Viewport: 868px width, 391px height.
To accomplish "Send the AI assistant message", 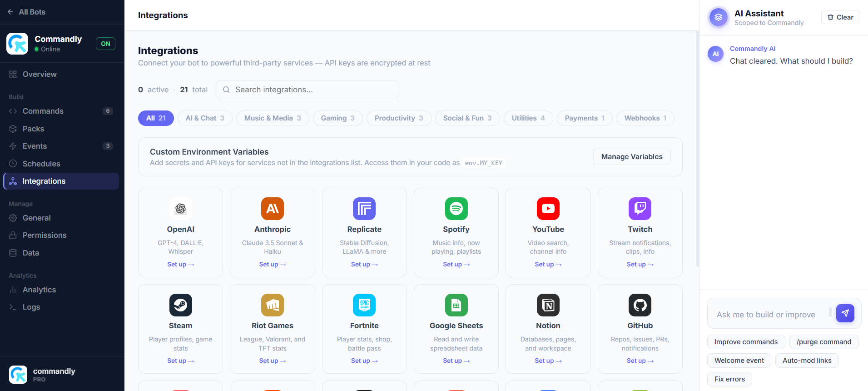I will pos(845,313).
